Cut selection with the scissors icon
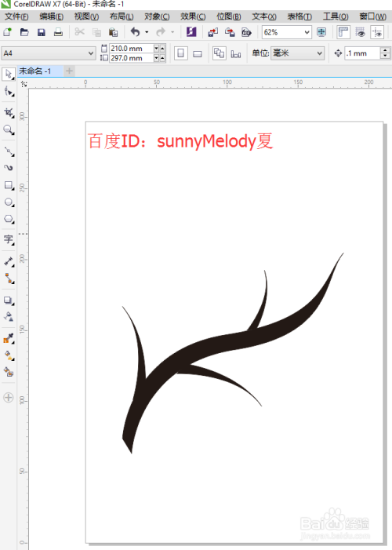This screenshot has width=392, height=550. pos(80,32)
